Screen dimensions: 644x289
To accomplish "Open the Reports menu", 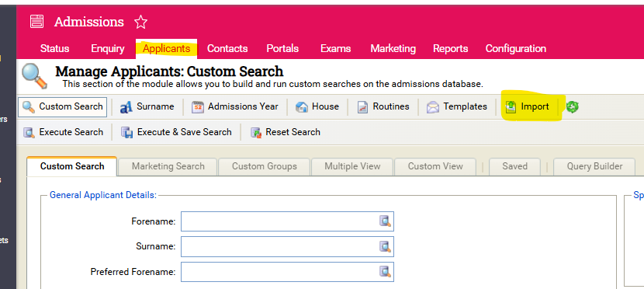I will click(x=451, y=48).
